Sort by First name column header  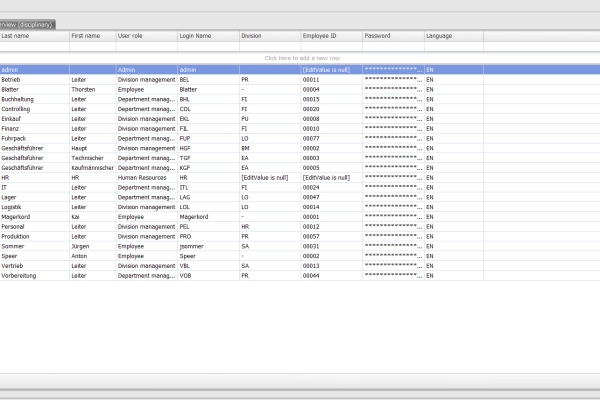tap(93, 36)
